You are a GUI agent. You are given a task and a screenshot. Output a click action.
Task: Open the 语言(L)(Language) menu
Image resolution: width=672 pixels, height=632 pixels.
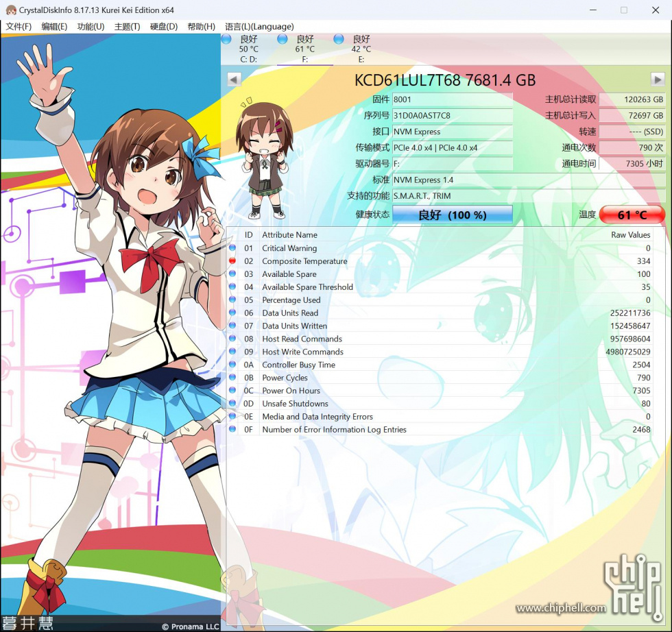pos(259,27)
